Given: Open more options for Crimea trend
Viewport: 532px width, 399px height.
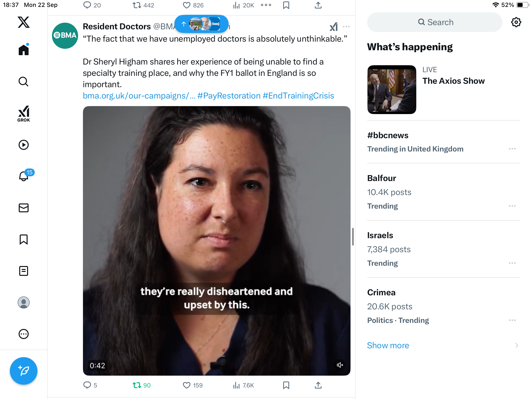Looking at the screenshot, I should [512, 320].
